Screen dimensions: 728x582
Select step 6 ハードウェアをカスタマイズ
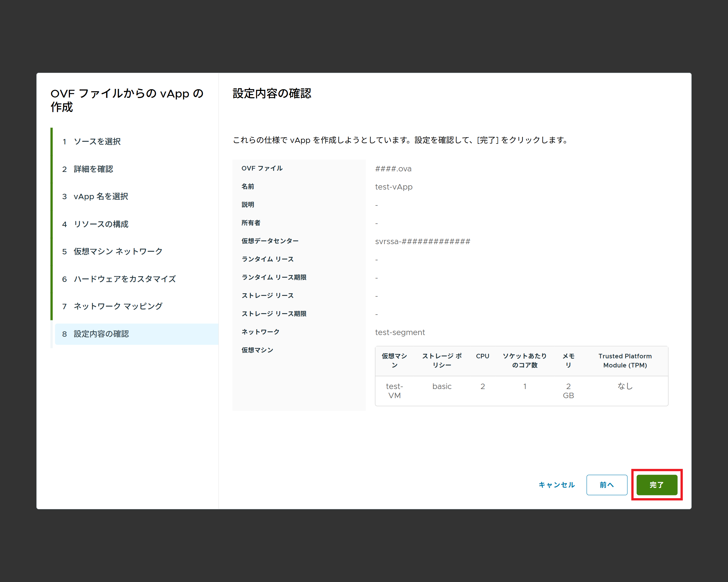(125, 279)
